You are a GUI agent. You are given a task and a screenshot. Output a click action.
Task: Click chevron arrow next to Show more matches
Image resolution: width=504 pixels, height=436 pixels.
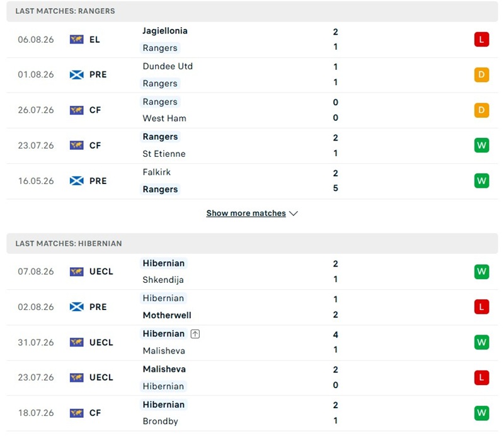coord(294,214)
